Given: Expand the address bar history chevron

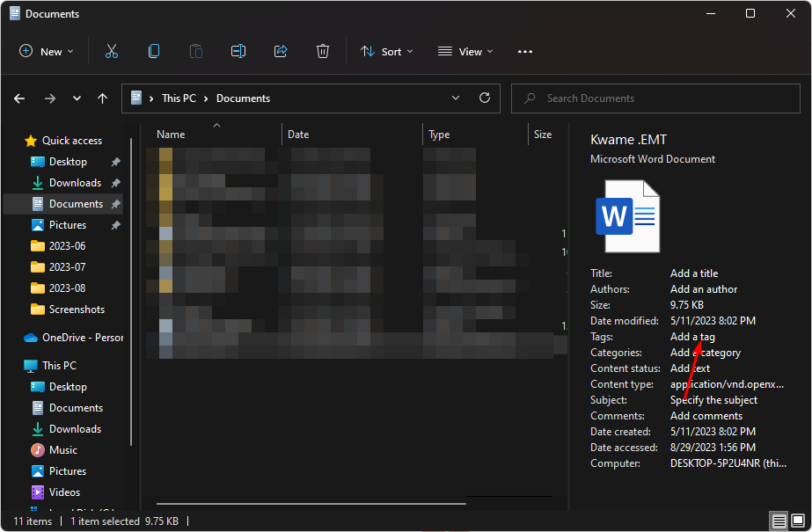Looking at the screenshot, I should click(456, 98).
